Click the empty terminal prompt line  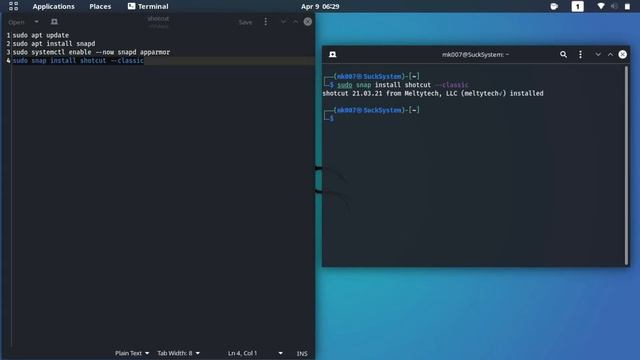(329, 118)
